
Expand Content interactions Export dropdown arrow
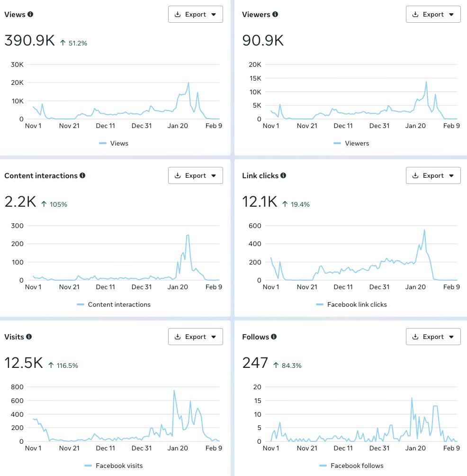click(x=214, y=176)
